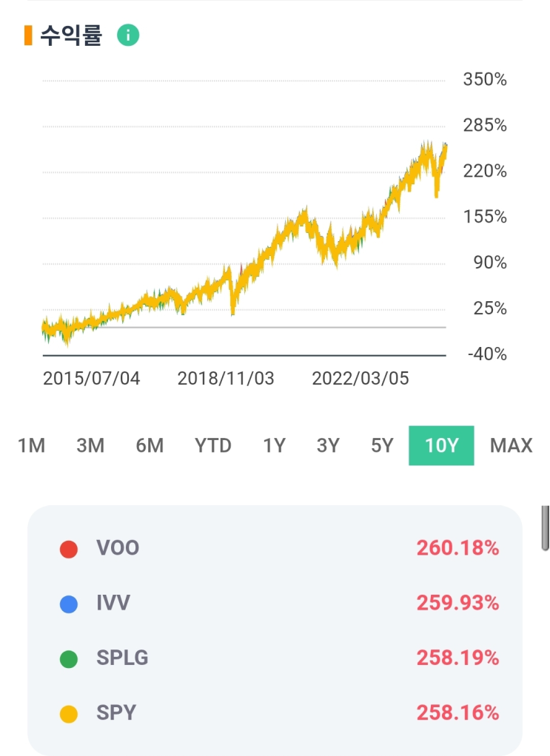Viewport: 550px width, 756px height.
Task: Select the SPLG ticker label
Action: coord(122,658)
